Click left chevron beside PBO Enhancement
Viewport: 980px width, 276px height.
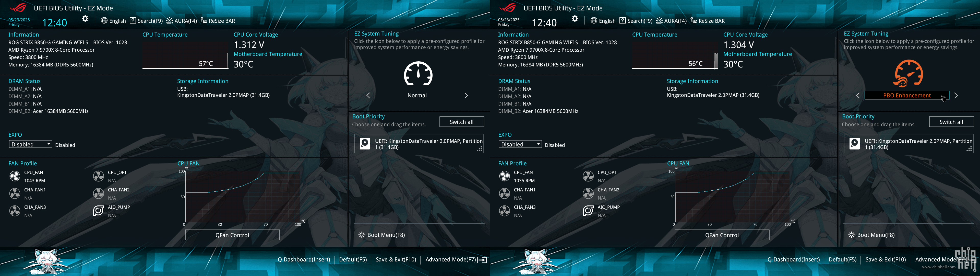pos(857,96)
